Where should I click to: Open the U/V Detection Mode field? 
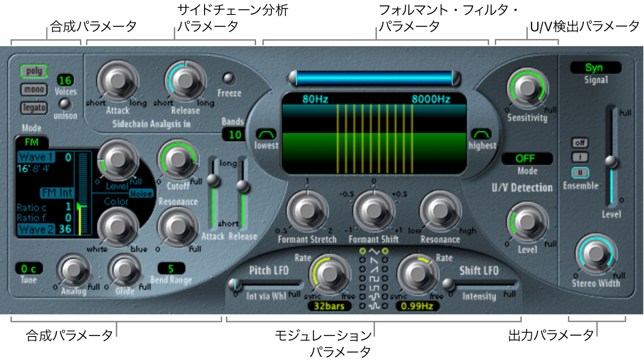coord(527,159)
